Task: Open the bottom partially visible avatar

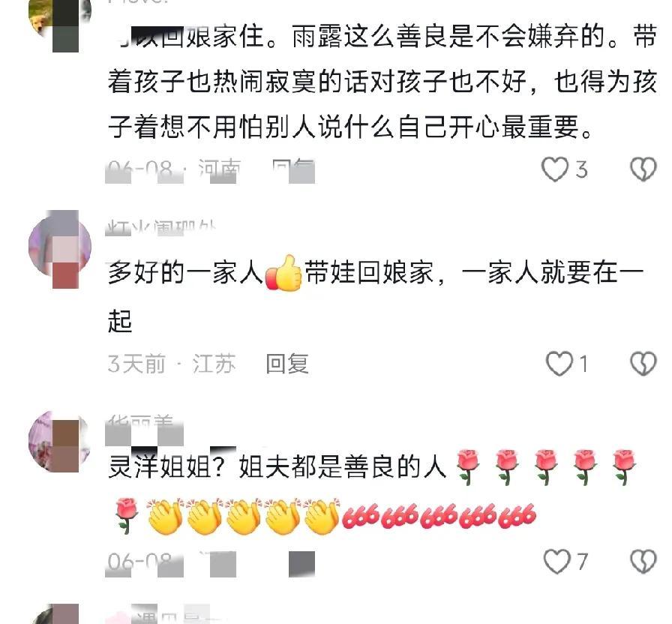Action: point(58,613)
